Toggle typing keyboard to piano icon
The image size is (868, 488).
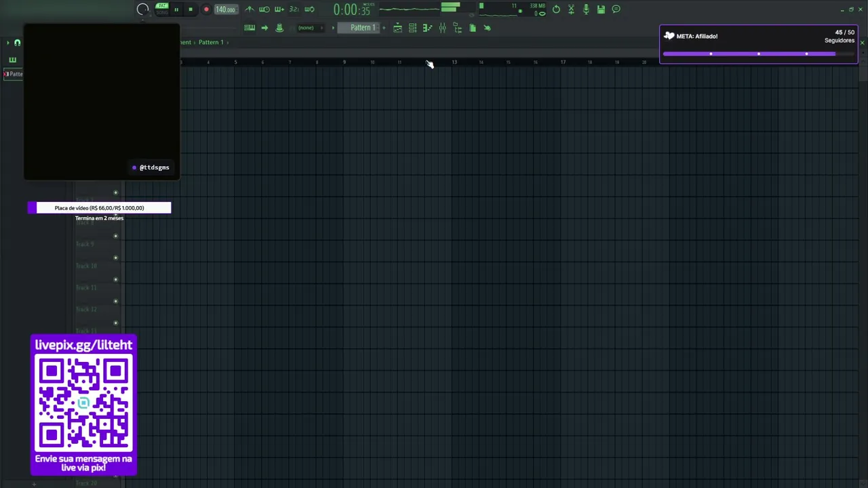(x=250, y=28)
